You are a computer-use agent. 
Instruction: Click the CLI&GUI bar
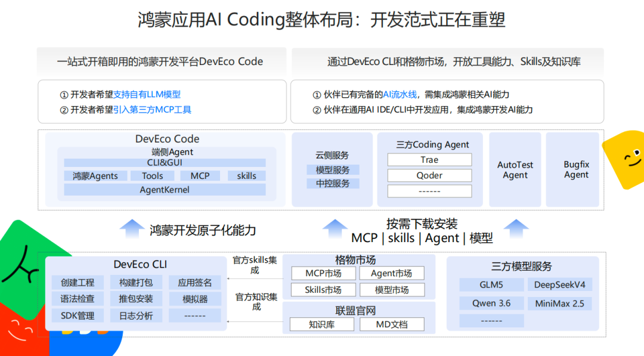[165, 163]
